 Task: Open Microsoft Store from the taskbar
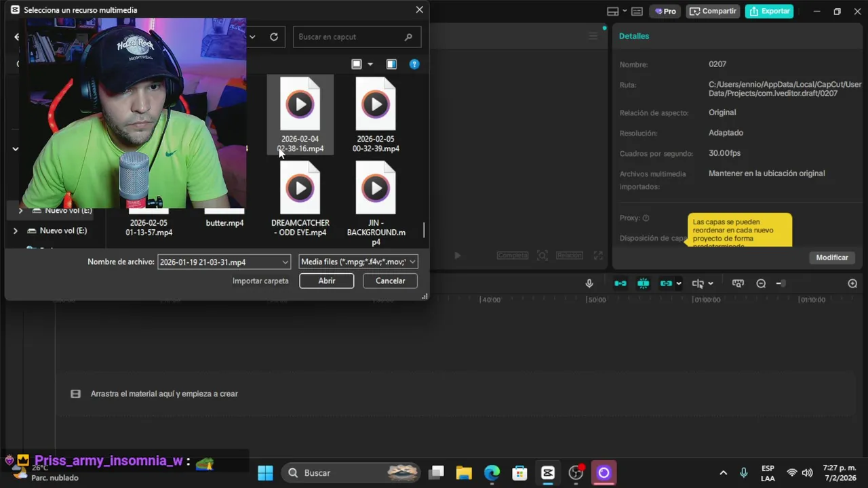click(519, 473)
